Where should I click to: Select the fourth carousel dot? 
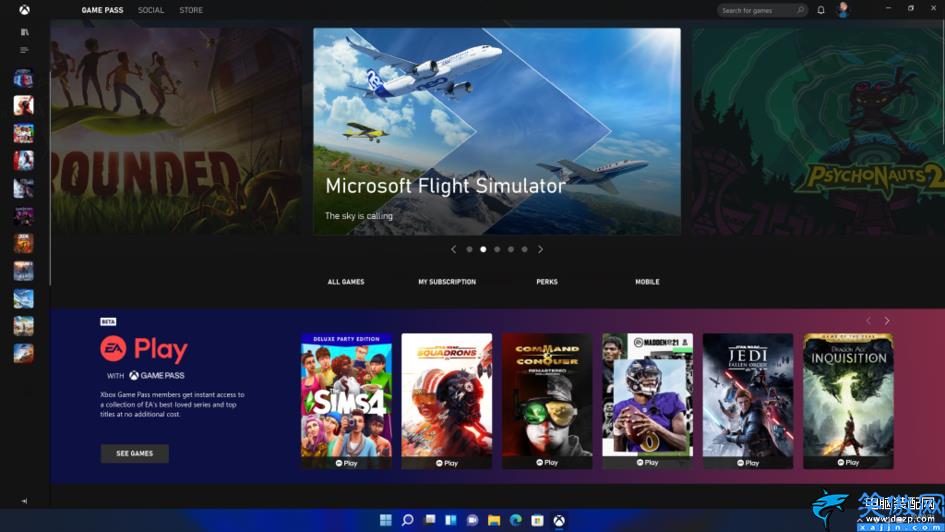click(511, 249)
